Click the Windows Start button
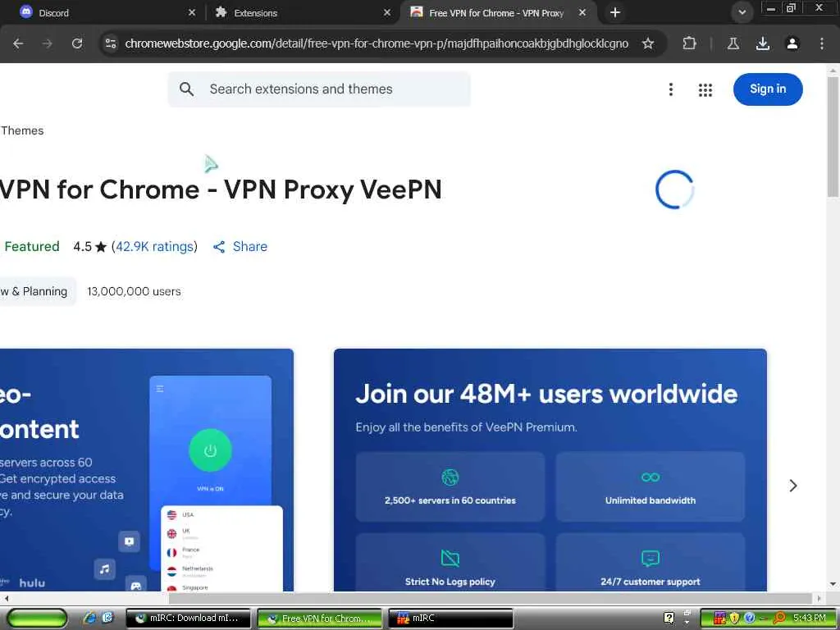 click(x=36, y=618)
